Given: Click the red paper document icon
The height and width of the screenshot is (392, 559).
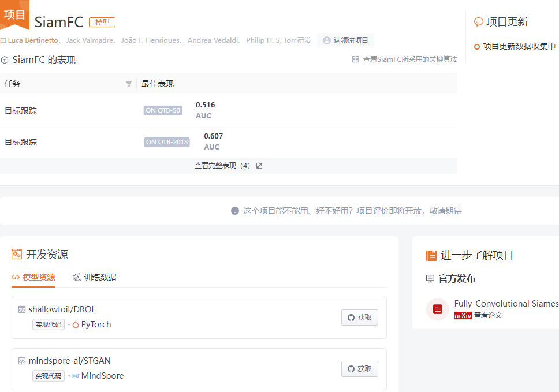Looking at the screenshot, I should [x=437, y=309].
